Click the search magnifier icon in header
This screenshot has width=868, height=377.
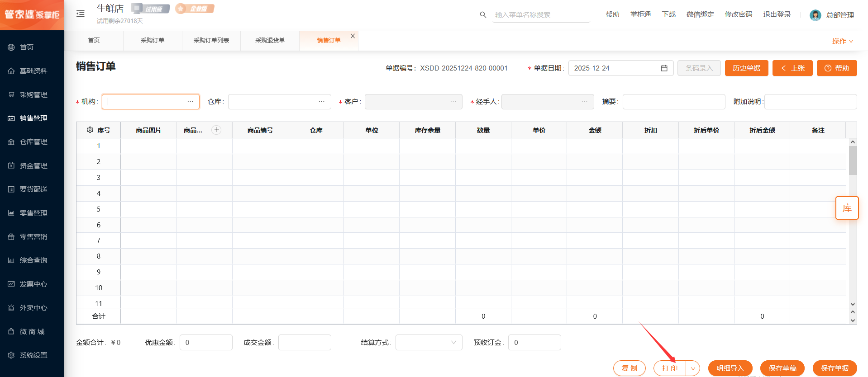pyautogui.click(x=483, y=15)
